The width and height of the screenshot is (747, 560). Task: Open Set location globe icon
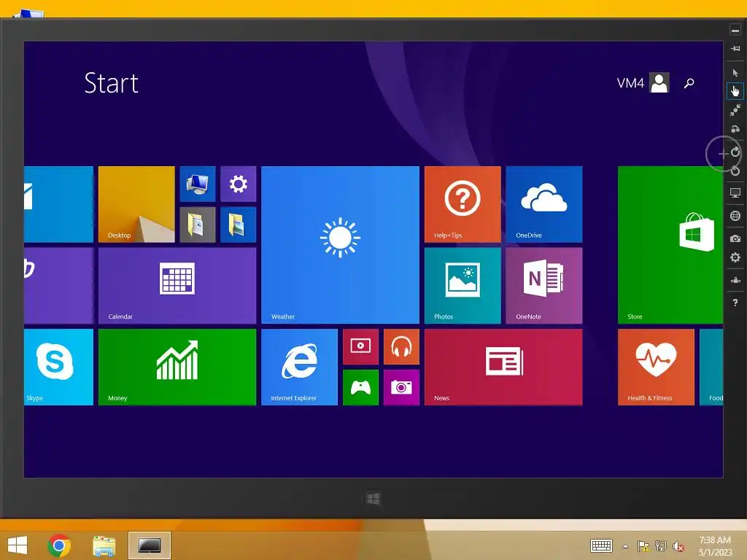coord(735,216)
